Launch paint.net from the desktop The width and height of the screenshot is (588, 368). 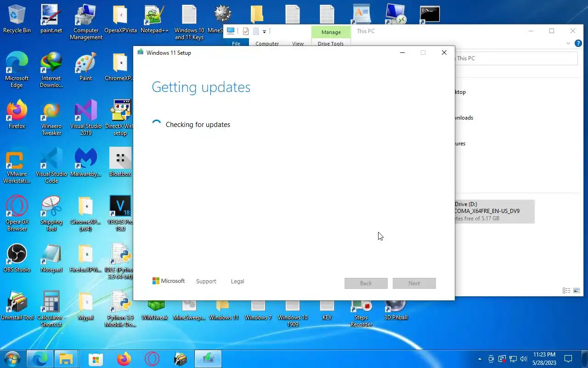pos(51,19)
